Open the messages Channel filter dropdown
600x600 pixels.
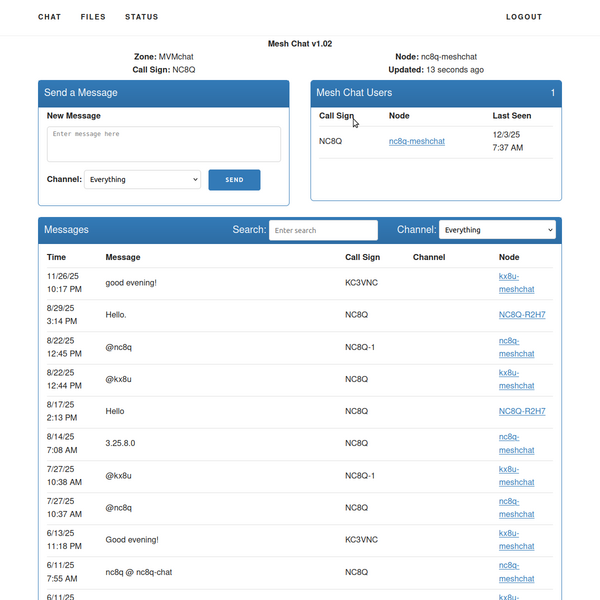coord(497,230)
